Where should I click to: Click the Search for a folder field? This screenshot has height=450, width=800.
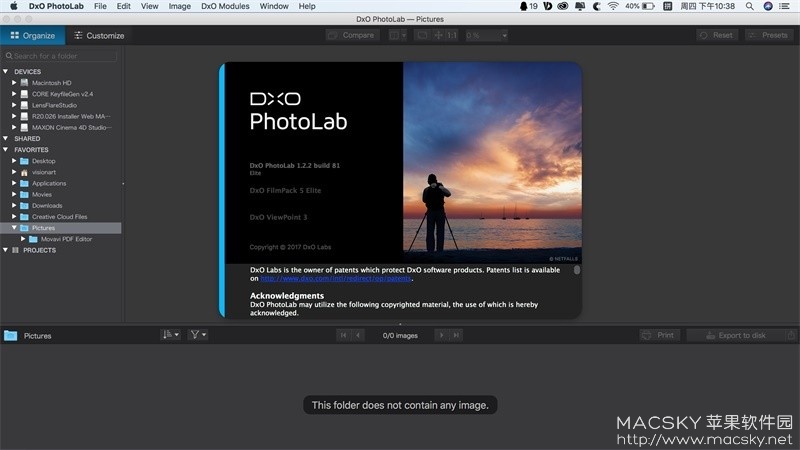click(60, 56)
